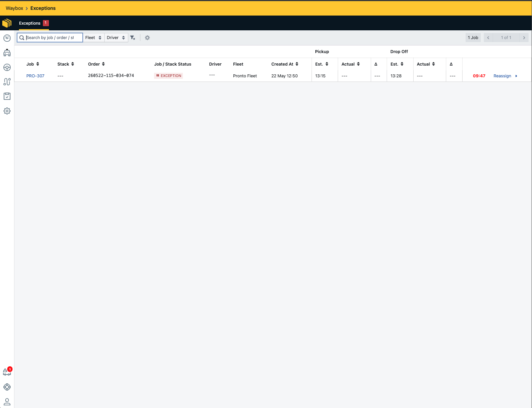Open the taxi vehicle sidebar icon
Viewport: 532px width, 408px height.
[7, 53]
